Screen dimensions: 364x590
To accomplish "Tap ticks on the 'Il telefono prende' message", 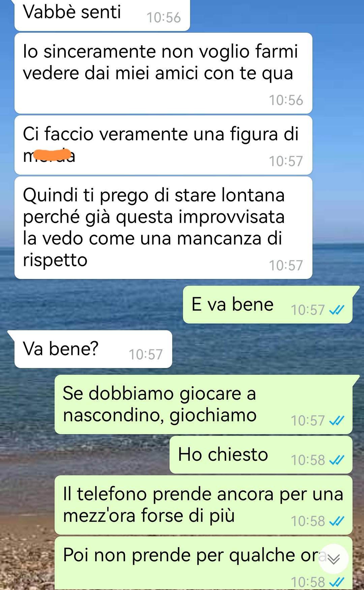I will (x=337, y=521).
